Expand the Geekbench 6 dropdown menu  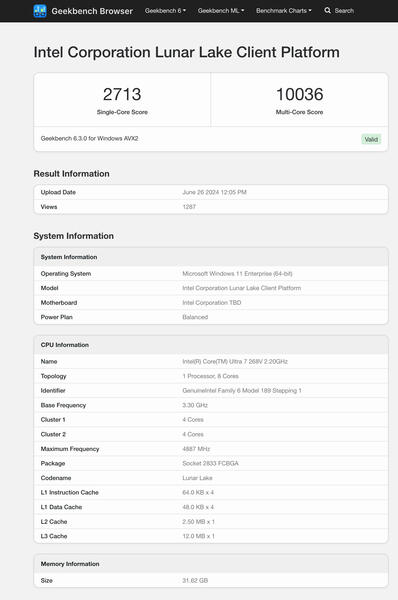point(165,11)
